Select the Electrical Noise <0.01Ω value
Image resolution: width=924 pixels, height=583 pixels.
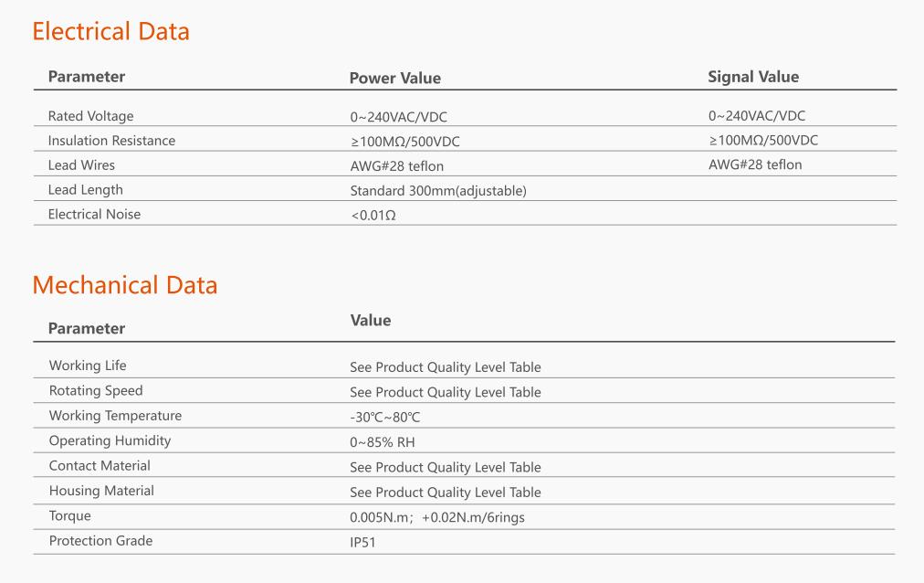coord(373,215)
